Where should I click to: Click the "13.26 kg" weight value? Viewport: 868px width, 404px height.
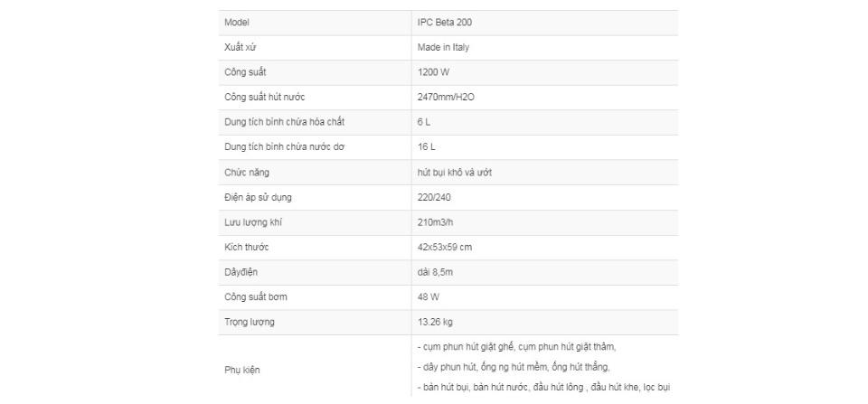click(x=436, y=322)
